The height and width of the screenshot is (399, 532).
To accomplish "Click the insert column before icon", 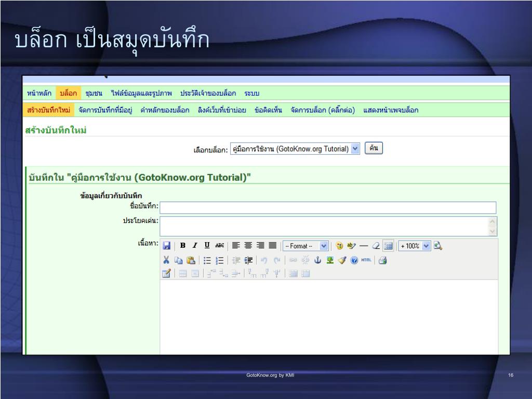I will click(x=252, y=273).
